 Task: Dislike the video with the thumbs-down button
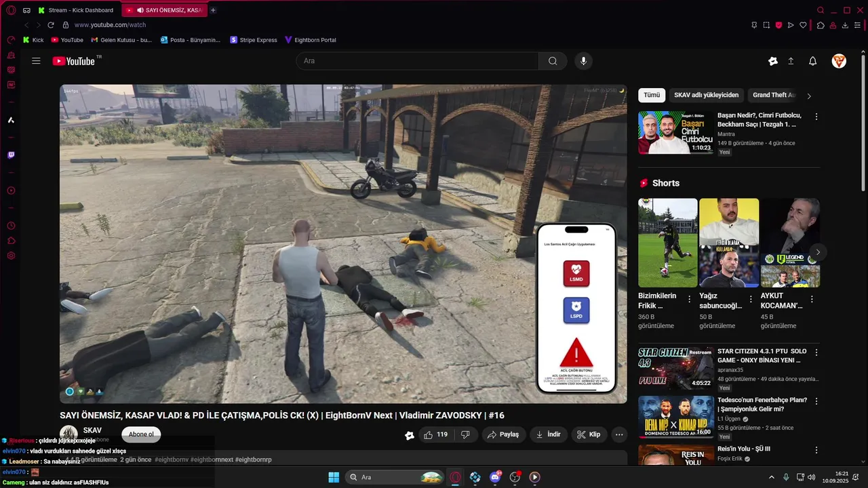(x=465, y=434)
